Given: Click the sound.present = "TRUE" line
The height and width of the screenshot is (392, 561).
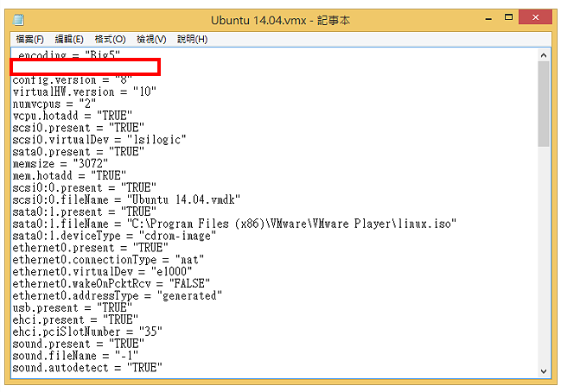Looking at the screenshot, I should 79,344.
